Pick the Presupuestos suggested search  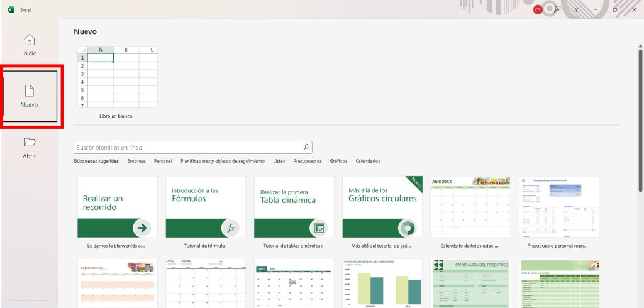click(x=307, y=162)
